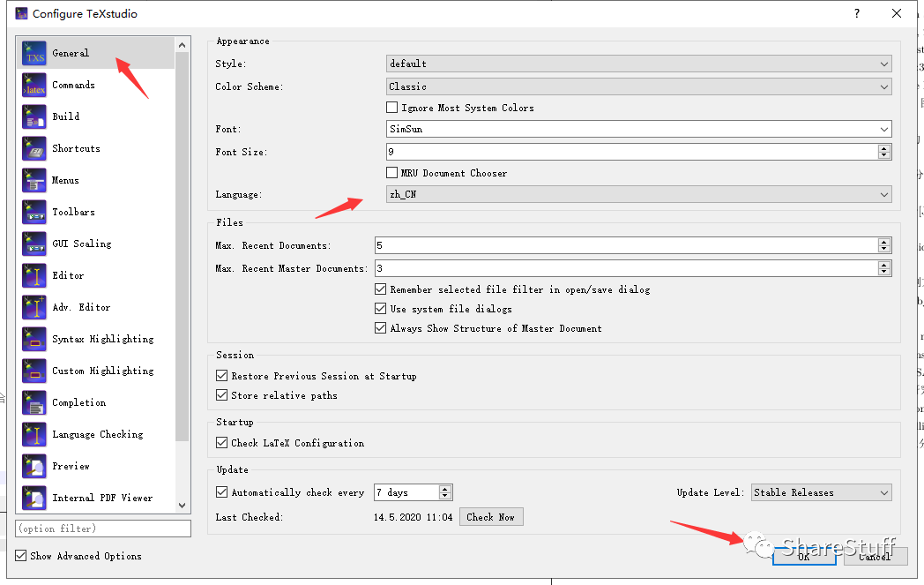Select Internal PDF Viewer label
924x585 pixels.
(102, 499)
